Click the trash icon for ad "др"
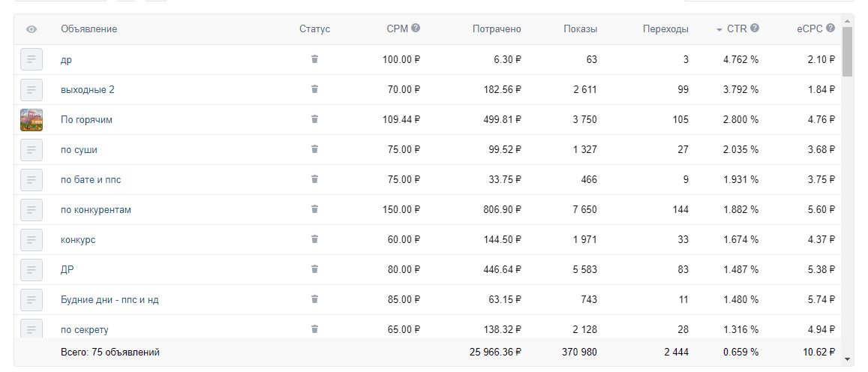The image size is (868, 372). [314, 59]
